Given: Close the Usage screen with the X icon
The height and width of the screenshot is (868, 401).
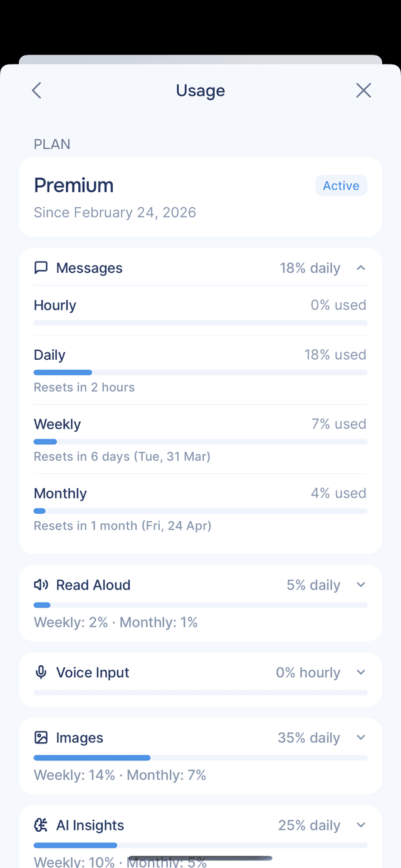Looking at the screenshot, I should click(363, 90).
